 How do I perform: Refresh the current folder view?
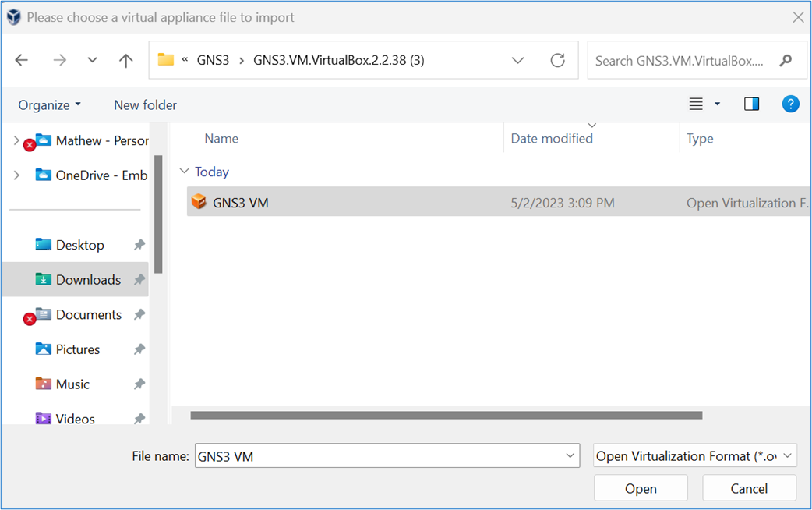click(x=558, y=59)
